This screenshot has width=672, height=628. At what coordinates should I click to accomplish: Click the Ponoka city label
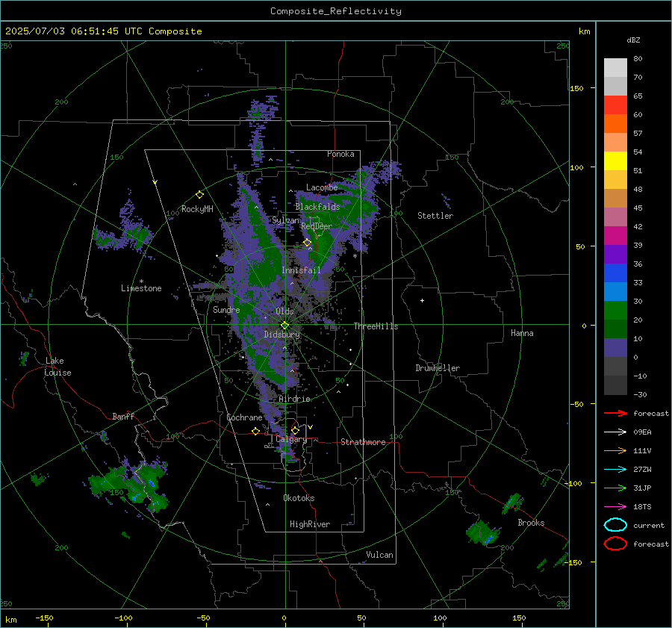coord(340,154)
